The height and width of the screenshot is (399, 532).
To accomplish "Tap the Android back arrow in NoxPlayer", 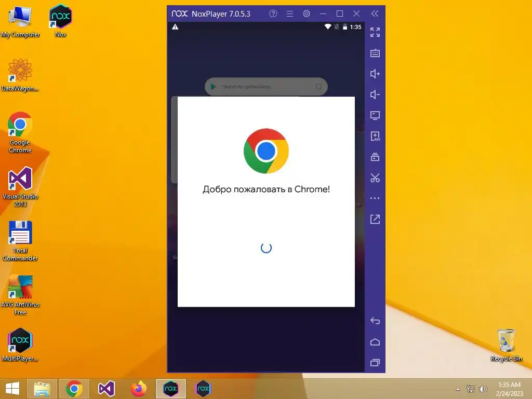I will (x=375, y=321).
